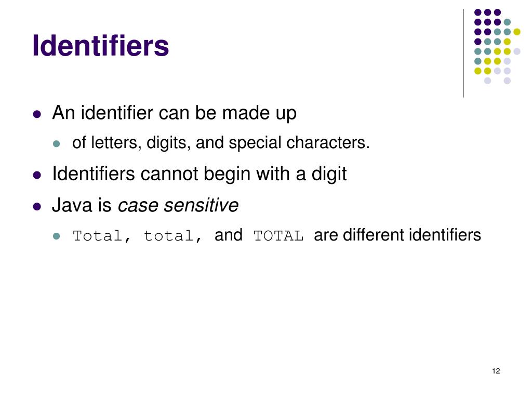The height and width of the screenshot is (399, 532).
Task: Click the Identifiers slide title
Action: pyautogui.click(x=100, y=46)
